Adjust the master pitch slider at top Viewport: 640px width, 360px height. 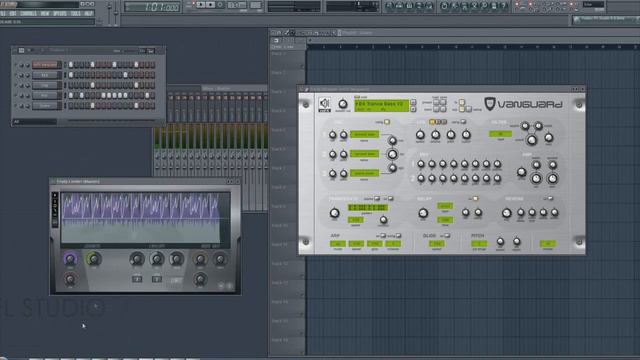tap(116, 13)
